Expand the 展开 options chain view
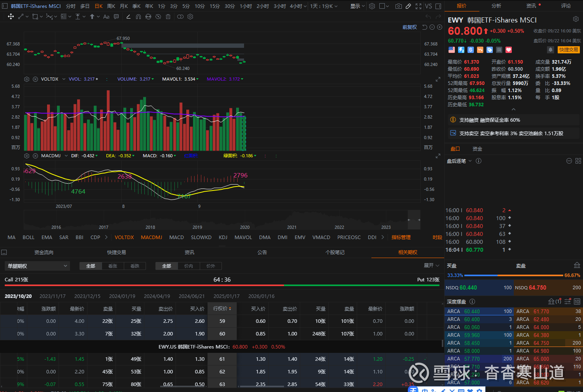 (432, 266)
